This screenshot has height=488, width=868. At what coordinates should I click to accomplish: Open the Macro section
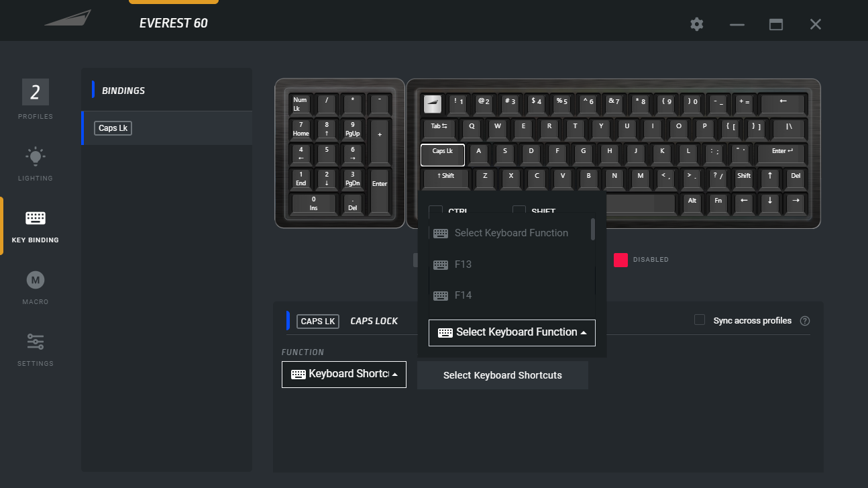pos(36,287)
